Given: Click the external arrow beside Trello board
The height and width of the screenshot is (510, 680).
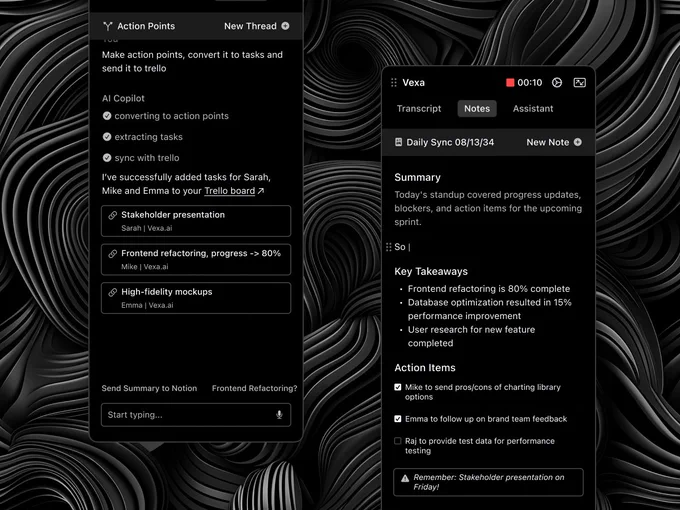Looking at the screenshot, I should coord(261,191).
